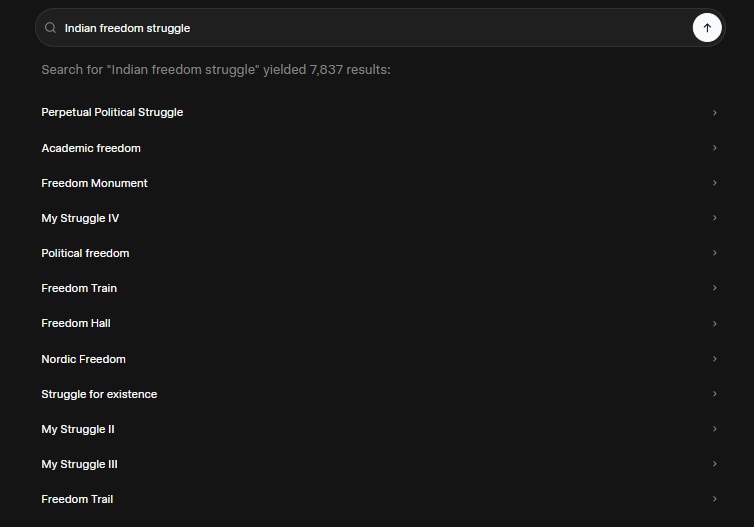Click the search input field

370,28
